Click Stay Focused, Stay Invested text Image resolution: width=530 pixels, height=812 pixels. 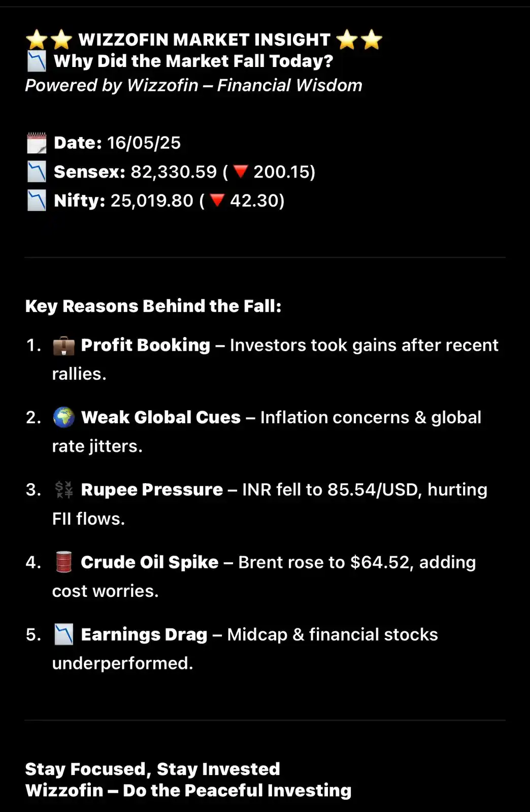(153, 769)
